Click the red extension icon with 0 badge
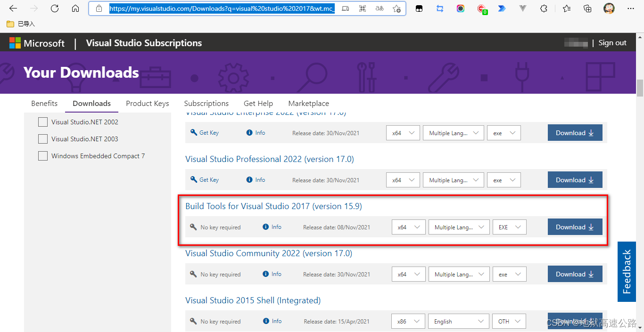The height and width of the screenshot is (332, 644). pos(481,8)
